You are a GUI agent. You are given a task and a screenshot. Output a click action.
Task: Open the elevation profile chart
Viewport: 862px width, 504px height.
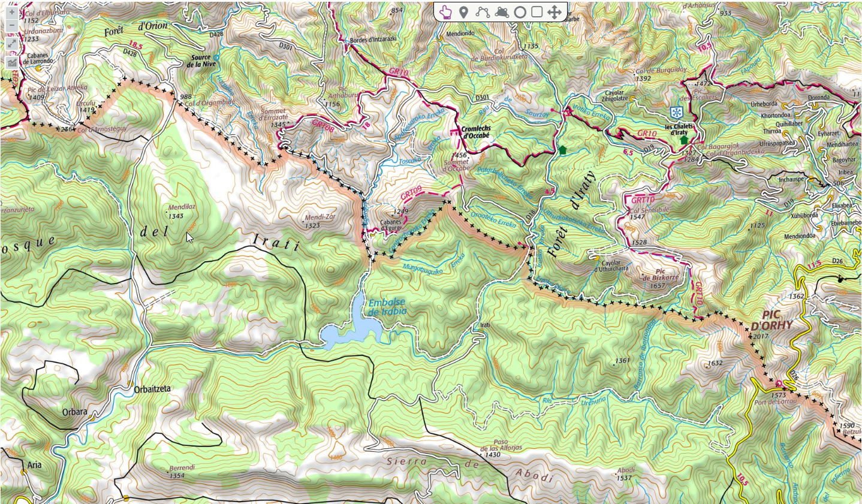tap(12, 62)
